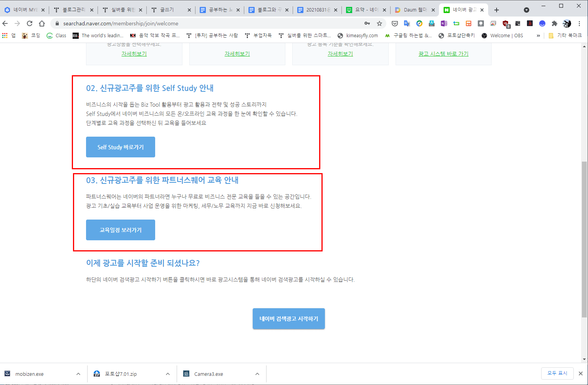Close the 글쓰기 tab
Image resolution: width=588 pixels, height=385 pixels.
(189, 10)
